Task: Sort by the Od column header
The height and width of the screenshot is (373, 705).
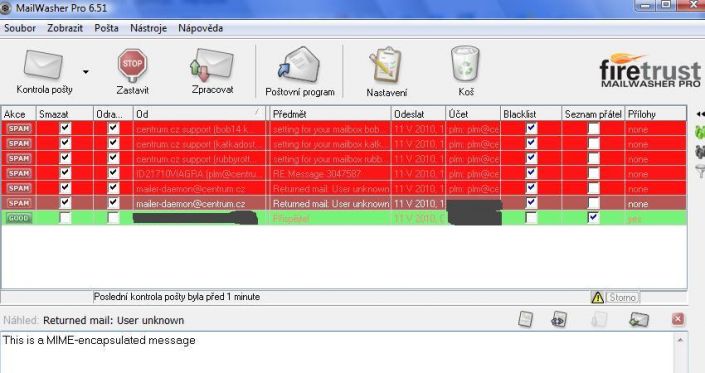Action: click(200, 114)
